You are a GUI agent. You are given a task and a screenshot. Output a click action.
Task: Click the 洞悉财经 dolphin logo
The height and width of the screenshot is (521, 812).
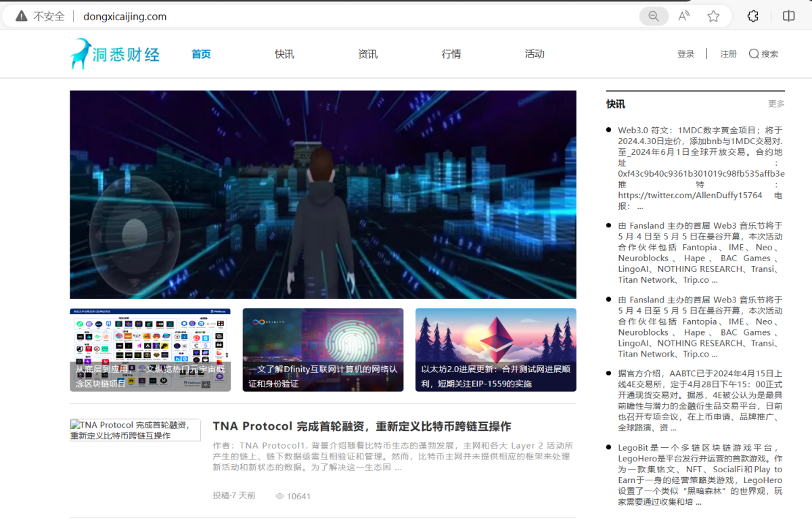click(x=115, y=53)
